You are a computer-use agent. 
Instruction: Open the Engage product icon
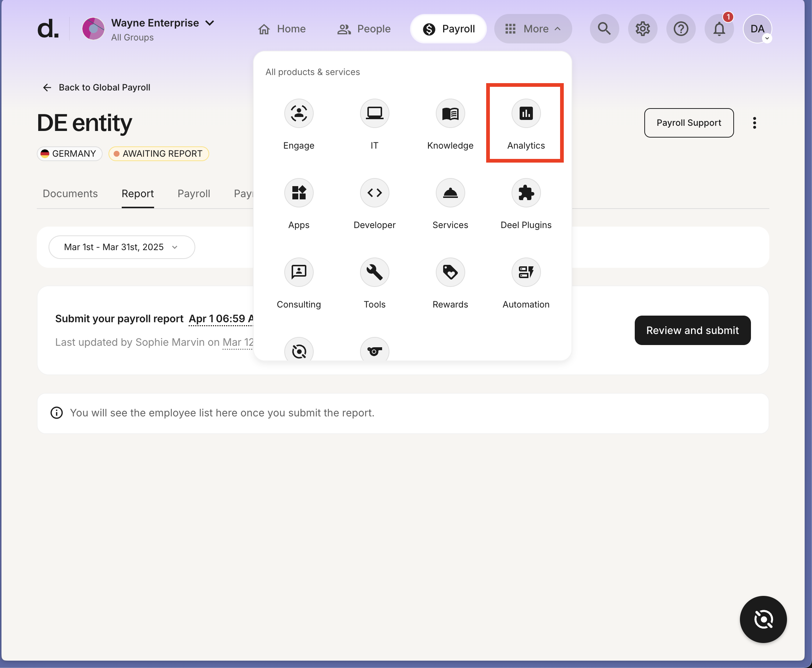point(299,114)
